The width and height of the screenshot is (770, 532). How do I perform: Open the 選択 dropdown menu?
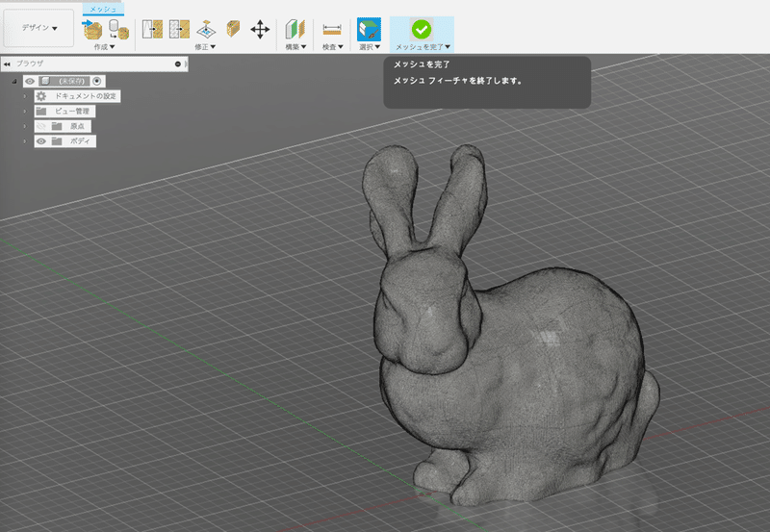[370, 46]
